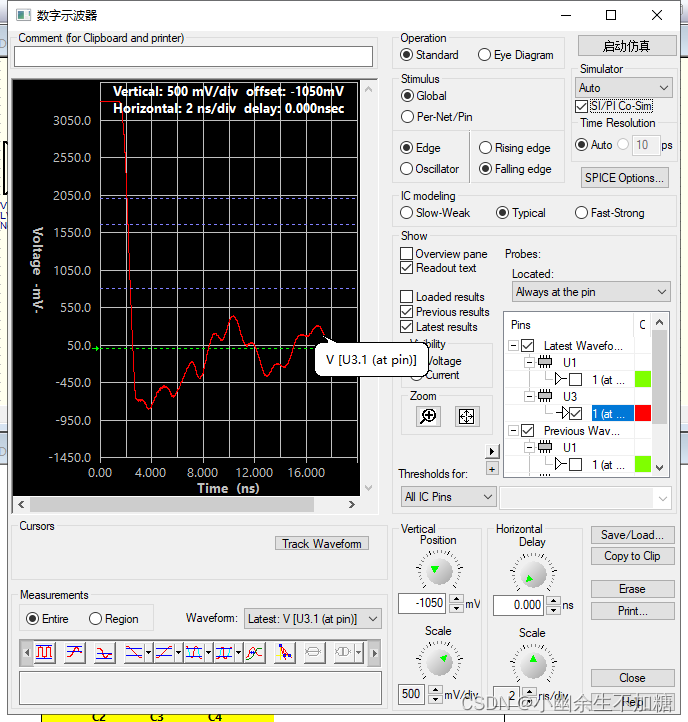Collapse the U3 tree node
This screenshot has height=722, width=688.
point(530,396)
